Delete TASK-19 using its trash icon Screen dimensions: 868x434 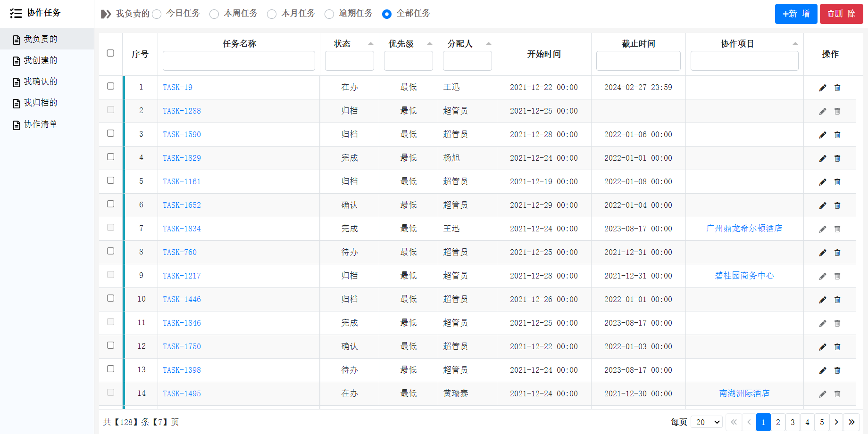[837, 88]
